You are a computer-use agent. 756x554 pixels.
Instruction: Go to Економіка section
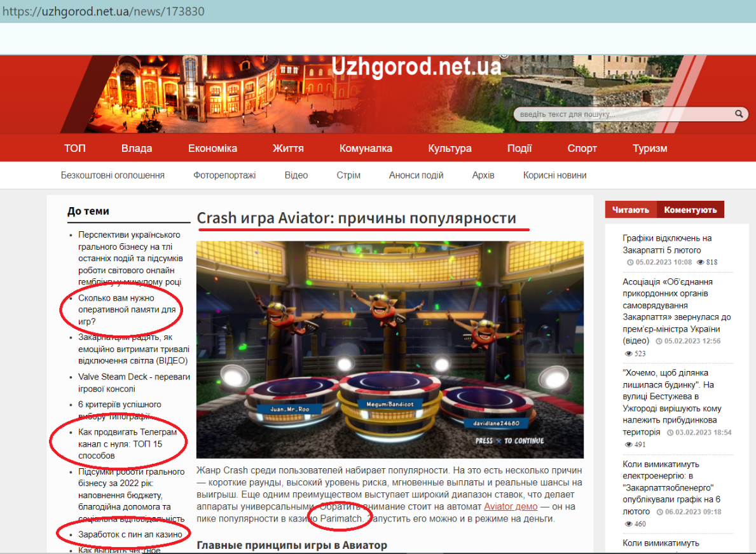click(x=212, y=149)
